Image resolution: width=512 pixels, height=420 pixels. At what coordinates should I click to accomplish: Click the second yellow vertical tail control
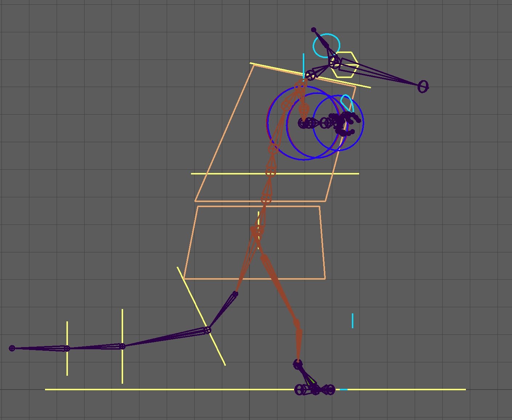[122, 366]
